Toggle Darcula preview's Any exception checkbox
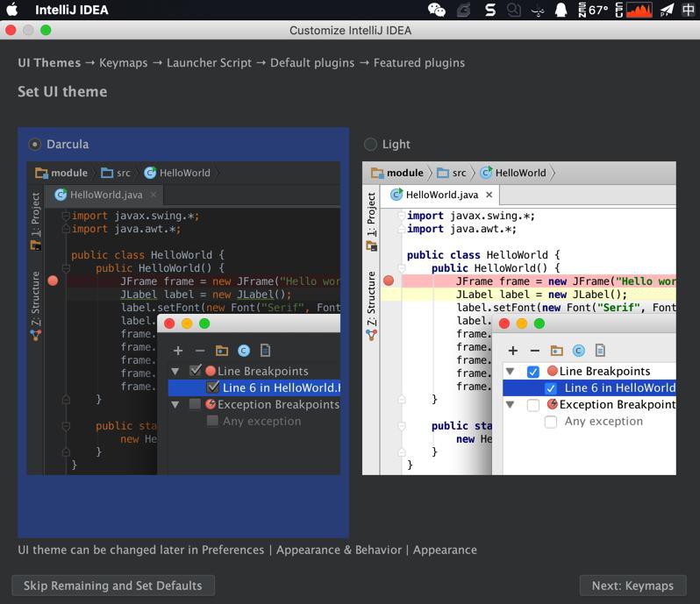The image size is (700, 604). coord(212,421)
